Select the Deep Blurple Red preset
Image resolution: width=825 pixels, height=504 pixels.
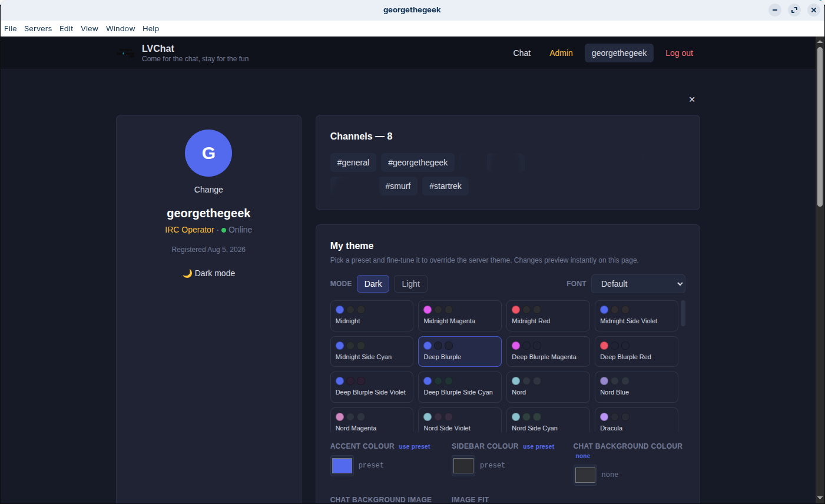(x=637, y=352)
